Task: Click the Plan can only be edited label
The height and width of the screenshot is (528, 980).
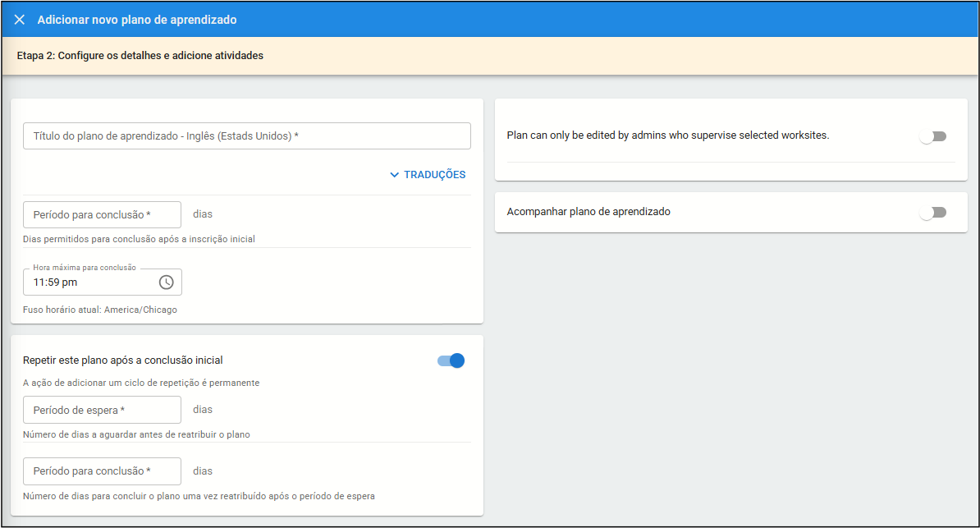Action: [x=668, y=135]
